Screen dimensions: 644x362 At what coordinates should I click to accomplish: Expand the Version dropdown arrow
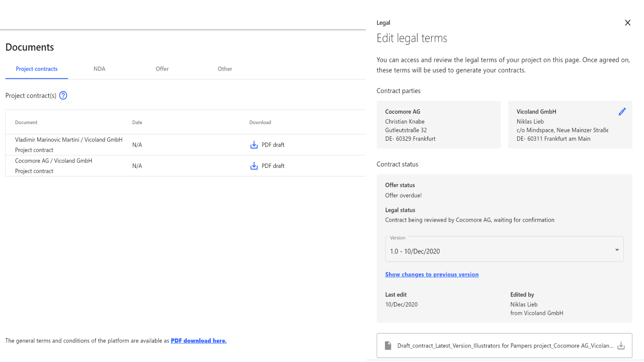point(617,250)
